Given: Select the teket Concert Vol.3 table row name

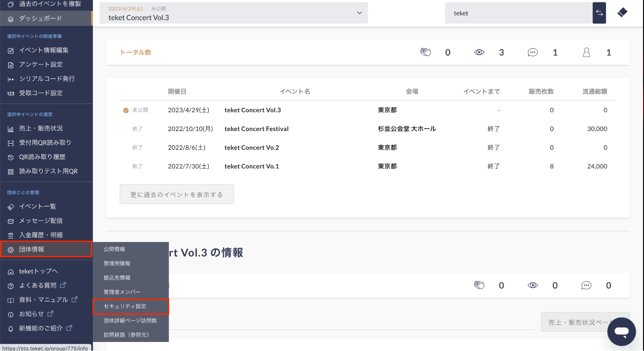Looking at the screenshot, I should coord(253,110).
